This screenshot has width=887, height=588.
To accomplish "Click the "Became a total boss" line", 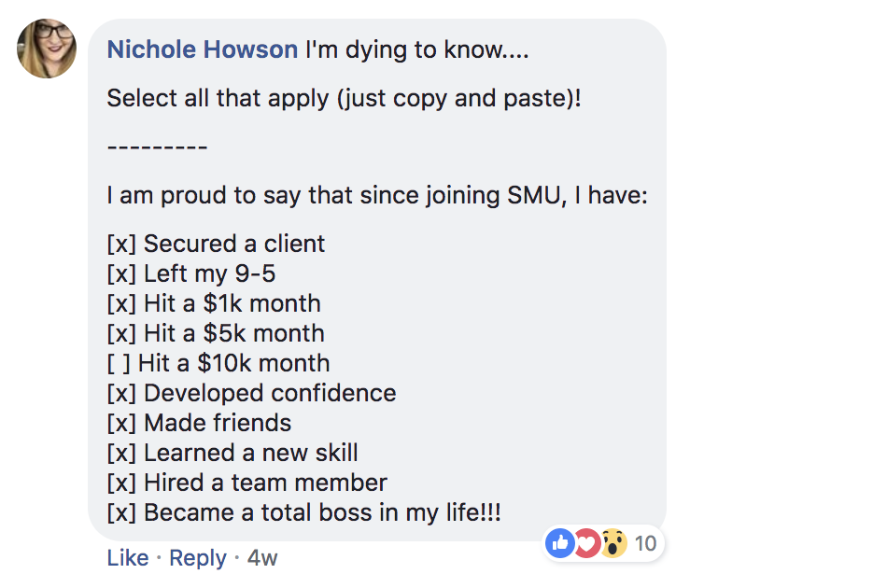I will 321,512.
